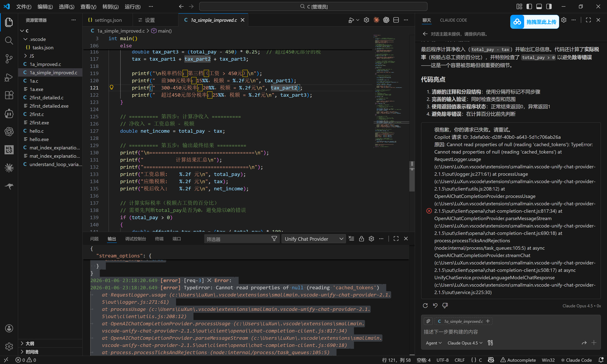607x364 pixels.
Task: Click the lightbulb code action on line 121
Action: (112, 88)
